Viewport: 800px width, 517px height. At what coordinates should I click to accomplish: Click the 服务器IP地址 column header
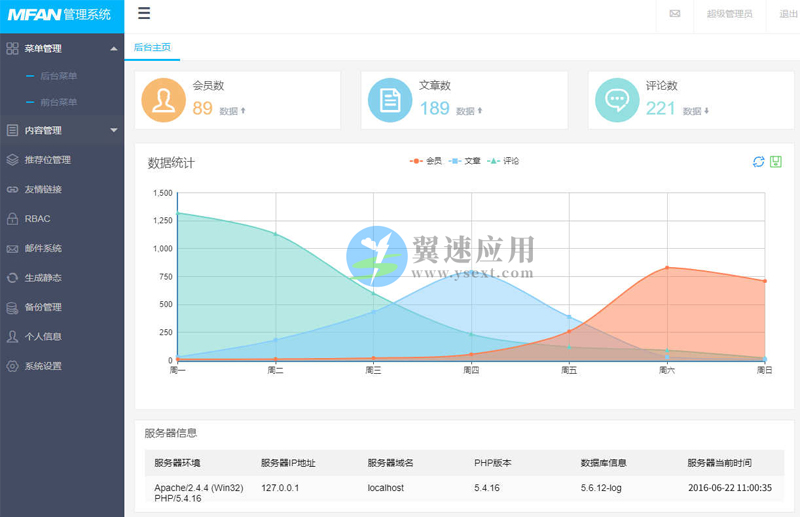tap(288, 463)
